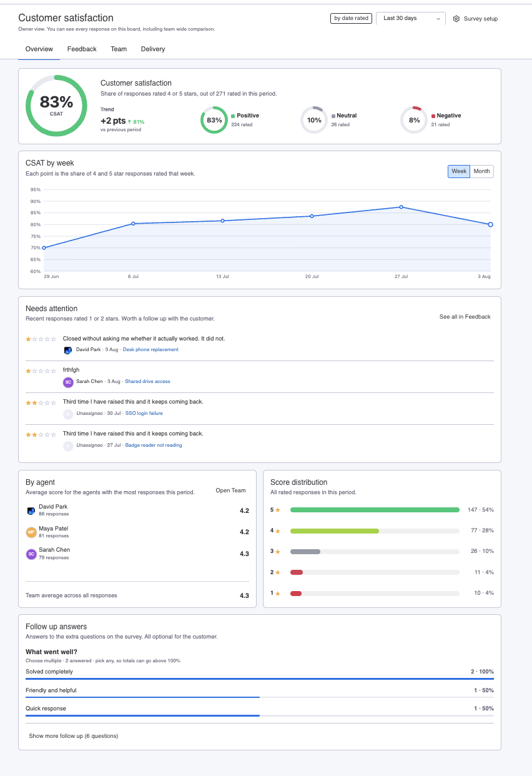532x776 pixels.
Task: Click the Unassigned avatar for Badge reader row
Action: click(x=68, y=446)
